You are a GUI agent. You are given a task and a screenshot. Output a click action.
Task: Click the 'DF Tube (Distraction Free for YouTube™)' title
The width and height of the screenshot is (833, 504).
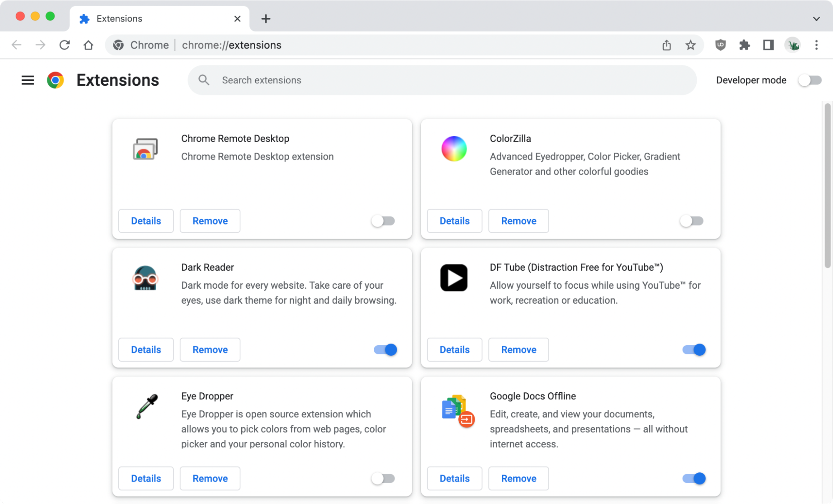pos(576,267)
